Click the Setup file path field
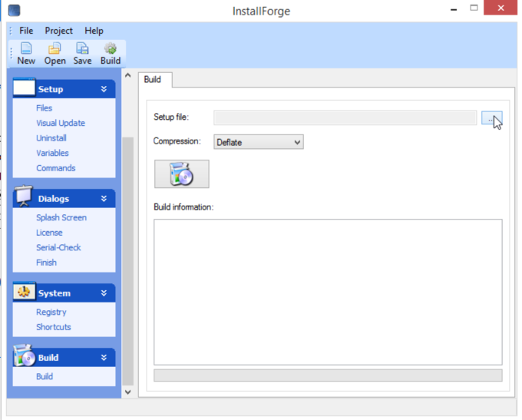This screenshot has width=522, height=420. pos(345,118)
